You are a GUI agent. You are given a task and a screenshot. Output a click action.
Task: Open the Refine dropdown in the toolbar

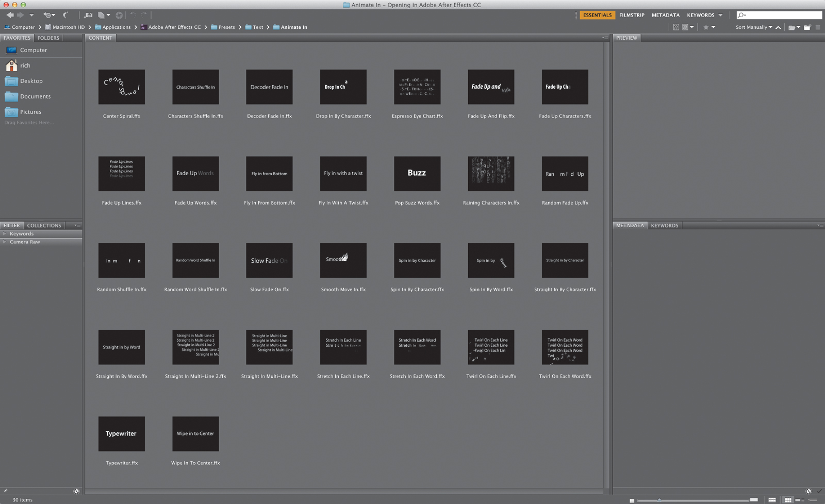pos(104,15)
